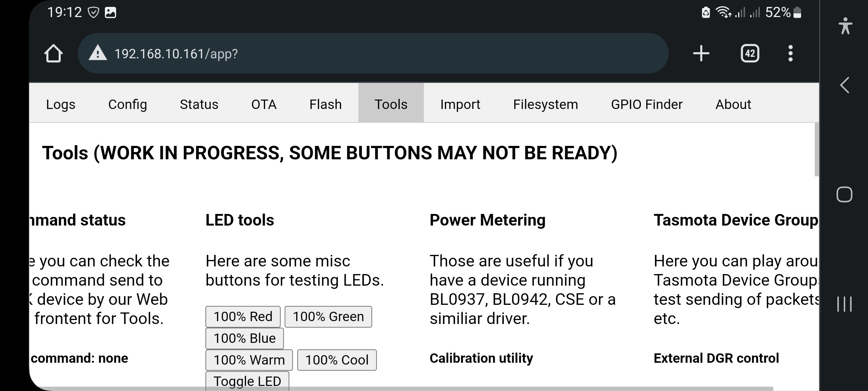Open the GPIO Finder tab
The height and width of the screenshot is (391, 868).
tap(647, 104)
